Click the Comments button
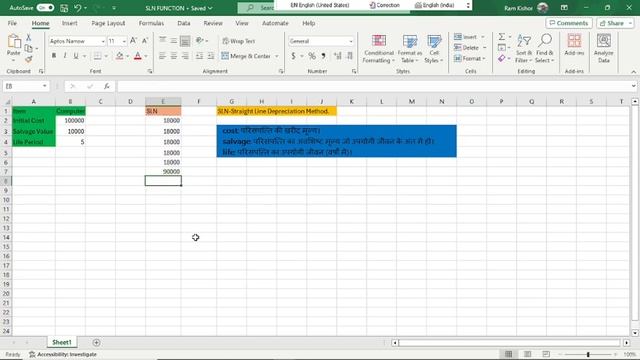640x360 pixels. (569, 23)
